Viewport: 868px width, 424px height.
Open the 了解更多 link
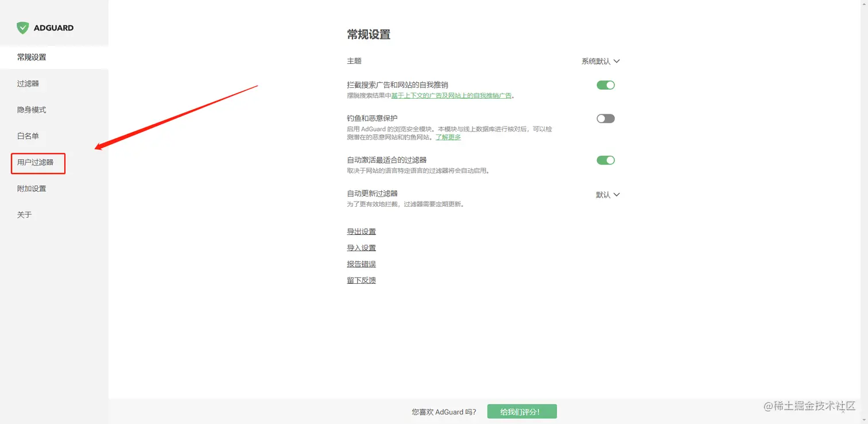(x=448, y=137)
